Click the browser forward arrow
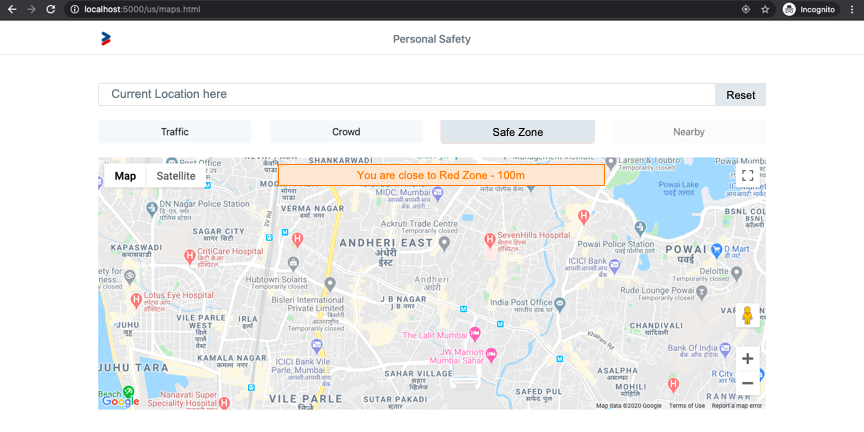The width and height of the screenshot is (864, 432). [31, 9]
